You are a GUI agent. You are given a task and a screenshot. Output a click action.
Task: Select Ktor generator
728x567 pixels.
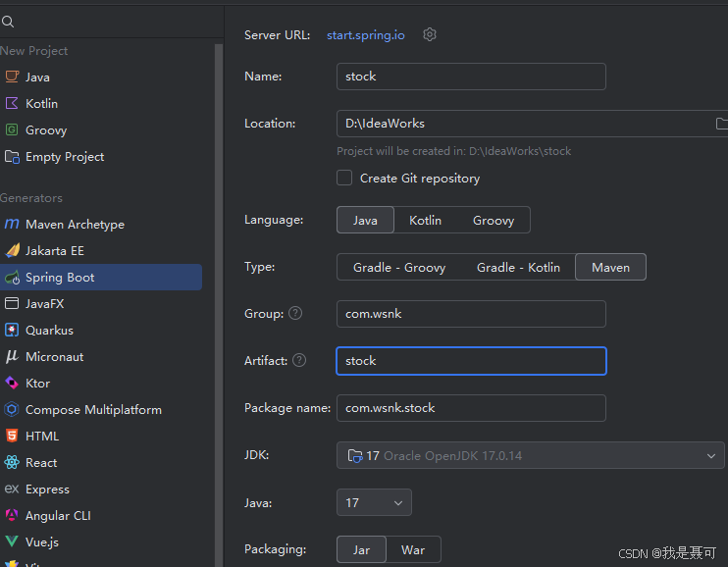101,383
